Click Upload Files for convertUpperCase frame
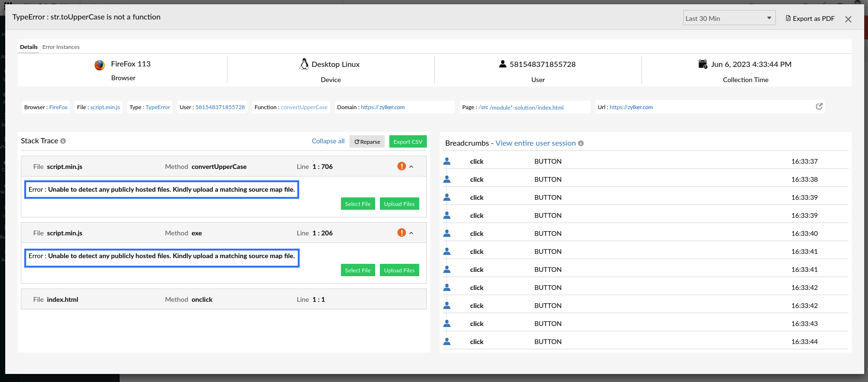The image size is (868, 382). 399,204
